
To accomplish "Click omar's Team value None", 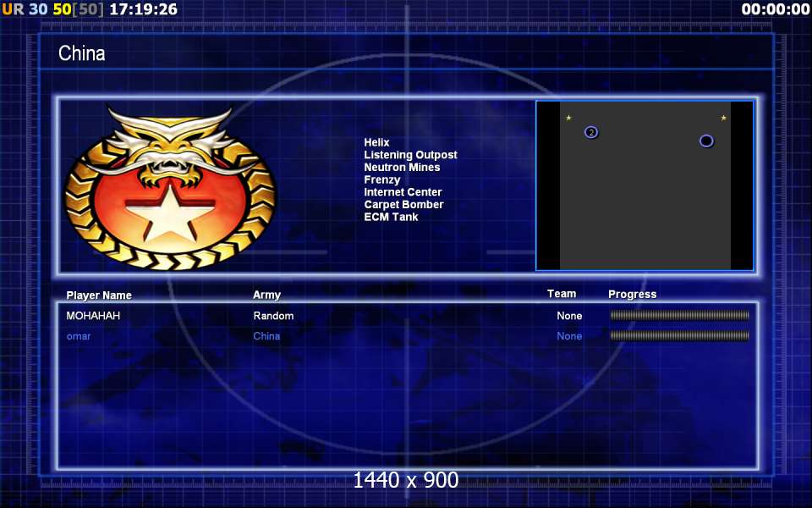I will [x=569, y=336].
